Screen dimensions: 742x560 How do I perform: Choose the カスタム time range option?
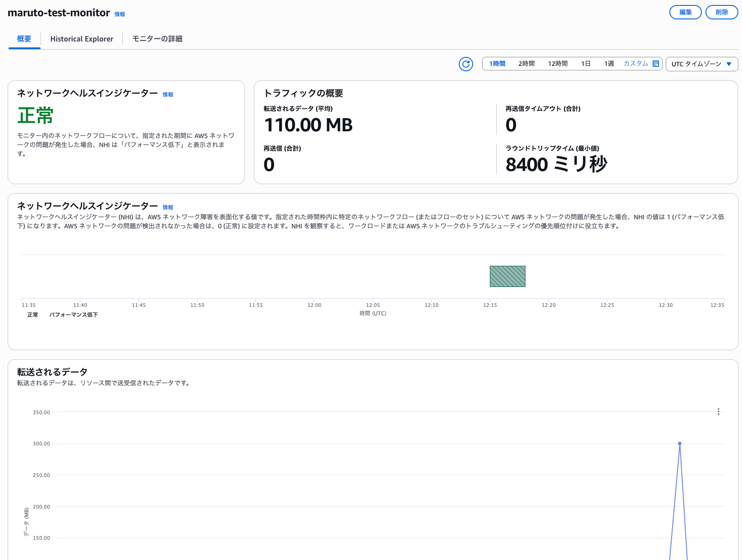636,64
